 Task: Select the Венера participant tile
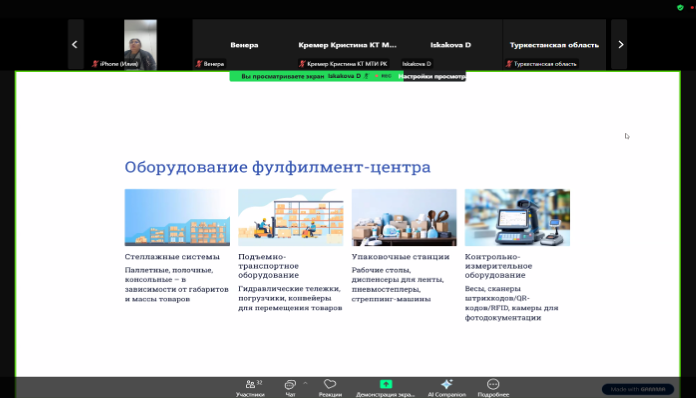pos(244,44)
